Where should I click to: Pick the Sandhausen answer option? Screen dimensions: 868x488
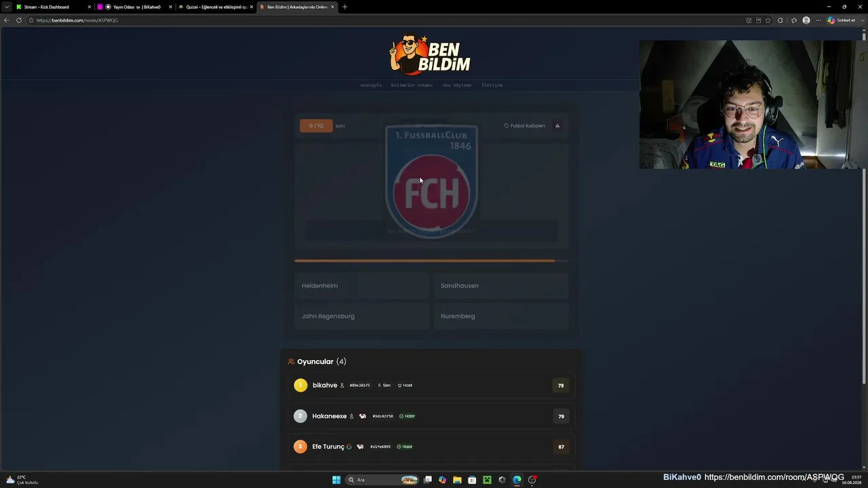[500, 286]
